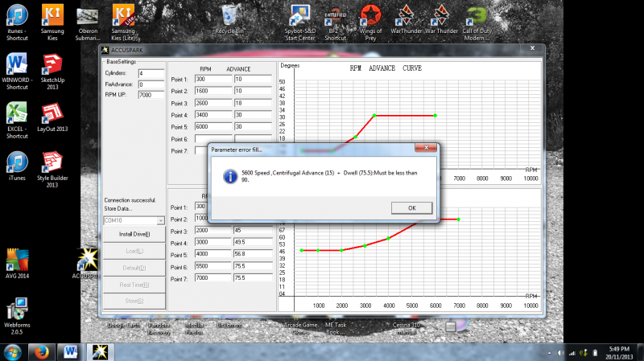
Task: Click the empty Point 6 RPM field
Action: [213, 138]
